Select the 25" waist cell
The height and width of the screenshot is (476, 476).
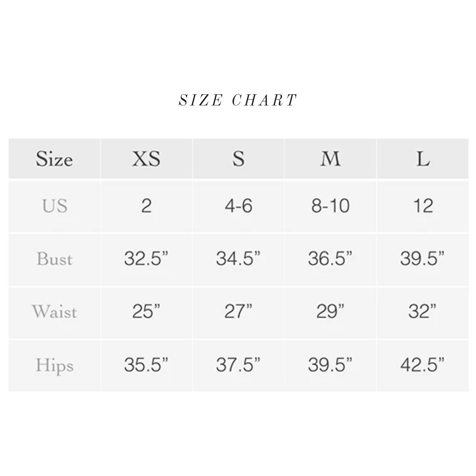(x=146, y=312)
